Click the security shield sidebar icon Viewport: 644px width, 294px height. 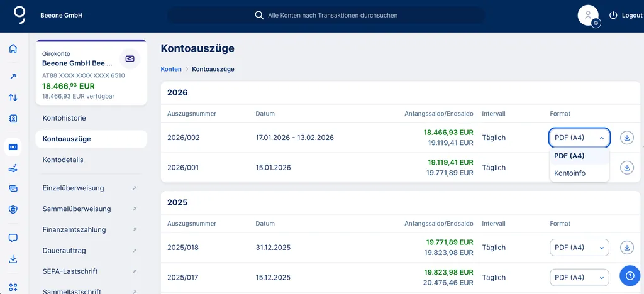click(x=13, y=209)
